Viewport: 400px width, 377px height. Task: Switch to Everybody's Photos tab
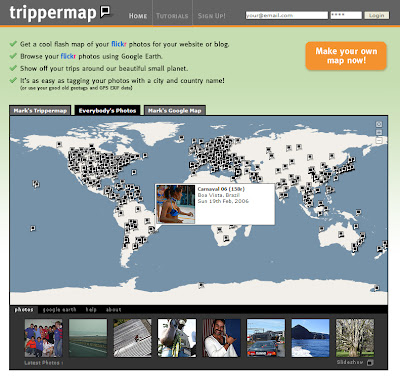(x=107, y=110)
